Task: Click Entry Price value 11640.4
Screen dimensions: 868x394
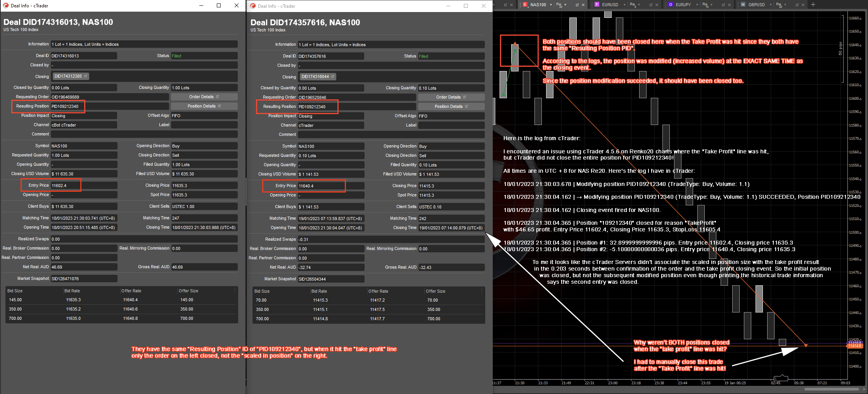Action: coord(331,186)
